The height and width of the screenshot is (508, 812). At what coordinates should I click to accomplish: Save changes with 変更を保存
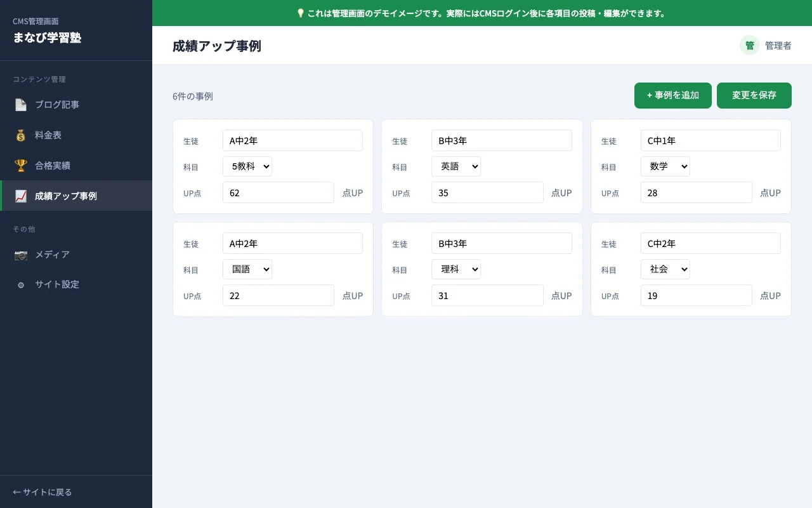754,95
